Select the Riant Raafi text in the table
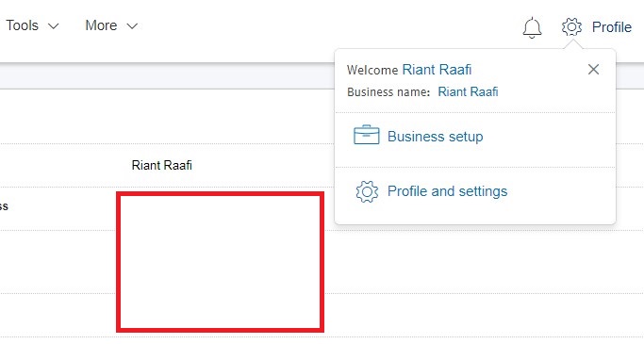 (x=162, y=166)
